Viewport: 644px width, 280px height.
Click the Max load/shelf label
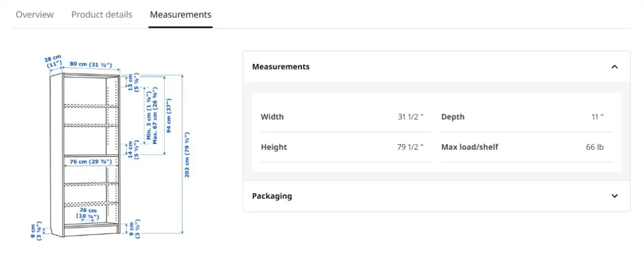[470, 147]
